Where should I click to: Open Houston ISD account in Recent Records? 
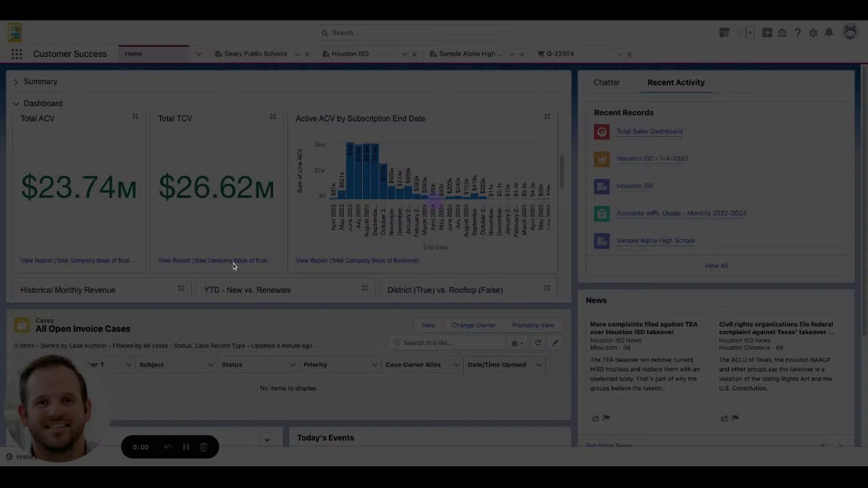[635, 186]
